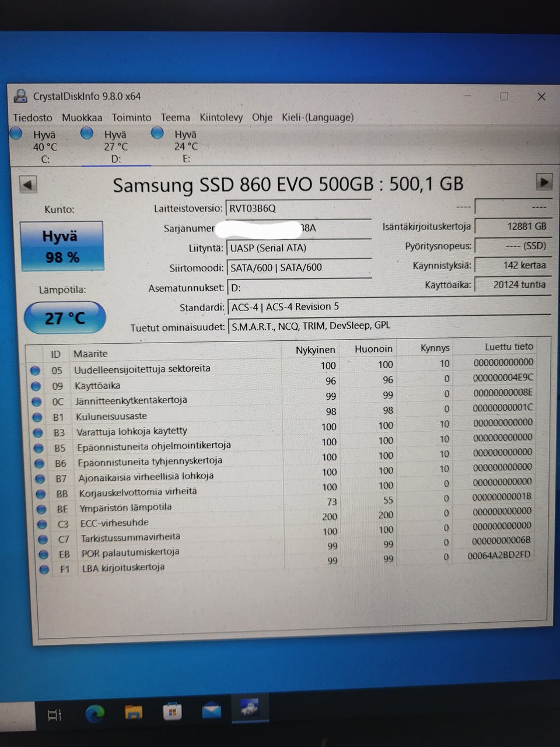Close the CrystalDiskInfo window
Image resolution: width=560 pixels, height=747 pixels.
click(541, 96)
